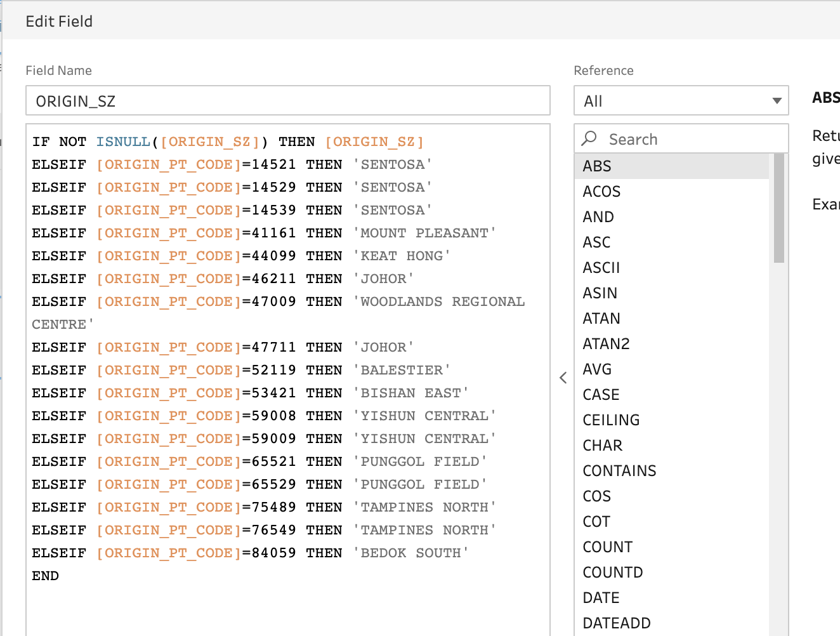Select the ASCII function

coord(601,268)
